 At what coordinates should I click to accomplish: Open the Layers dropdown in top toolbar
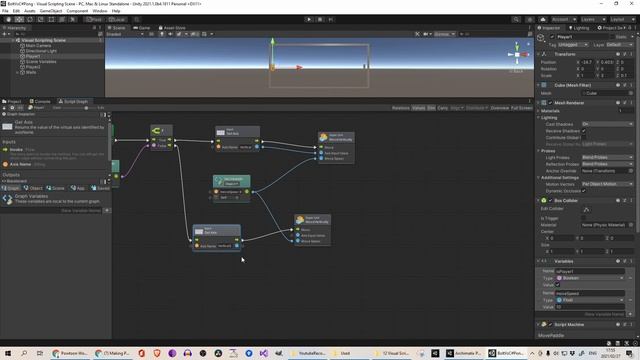593,19
